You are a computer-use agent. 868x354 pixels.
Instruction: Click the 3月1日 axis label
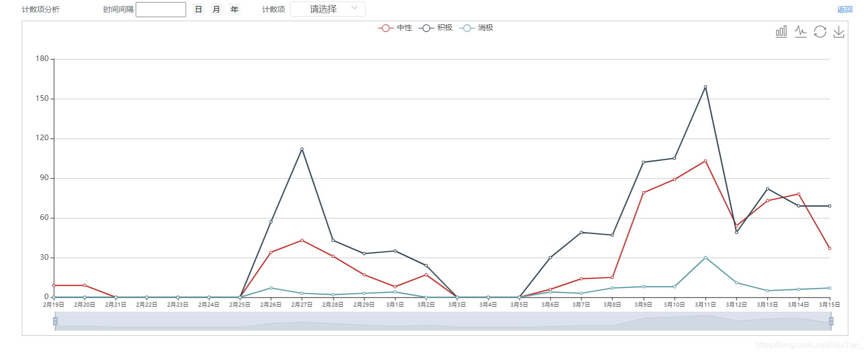[x=395, y=305]
